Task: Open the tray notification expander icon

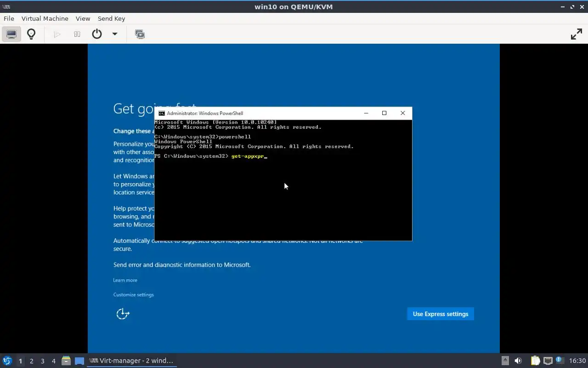Action: point(505,361)
